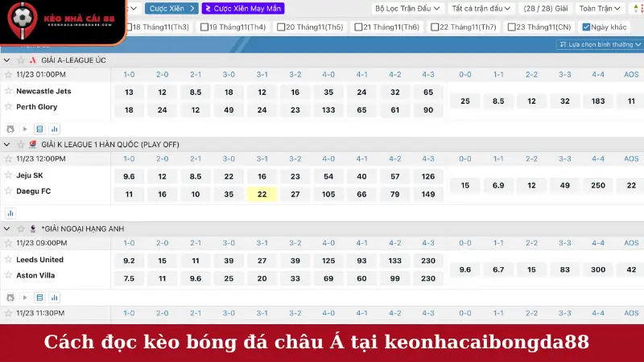Star the Daegu FC team
This screenshot has width=644, height=362.
pos(8,191)
